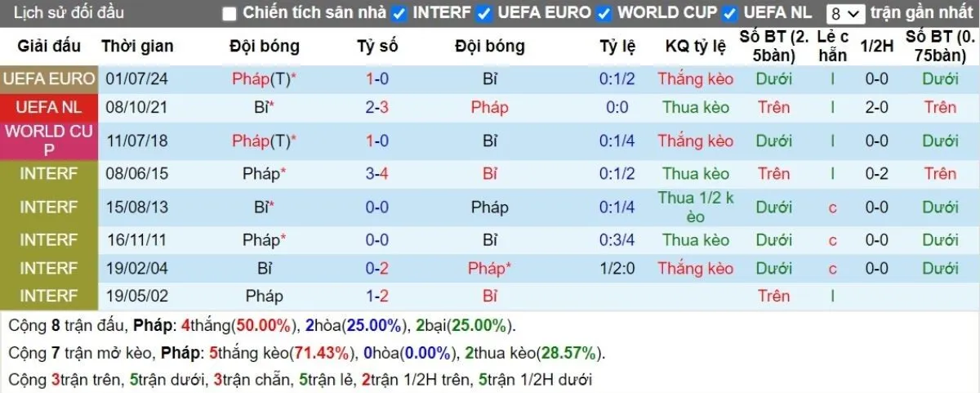Open the 2-3 score from 08/10/21

(x=377, y=107)
